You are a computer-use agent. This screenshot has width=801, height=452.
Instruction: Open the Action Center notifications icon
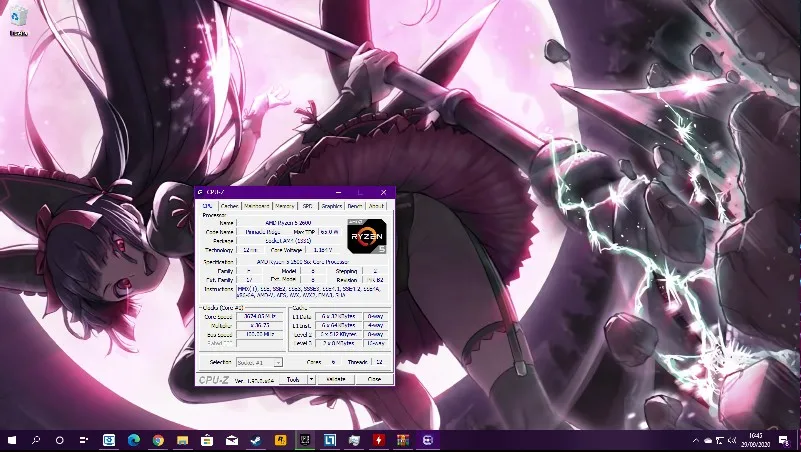(x=784, y=440)
